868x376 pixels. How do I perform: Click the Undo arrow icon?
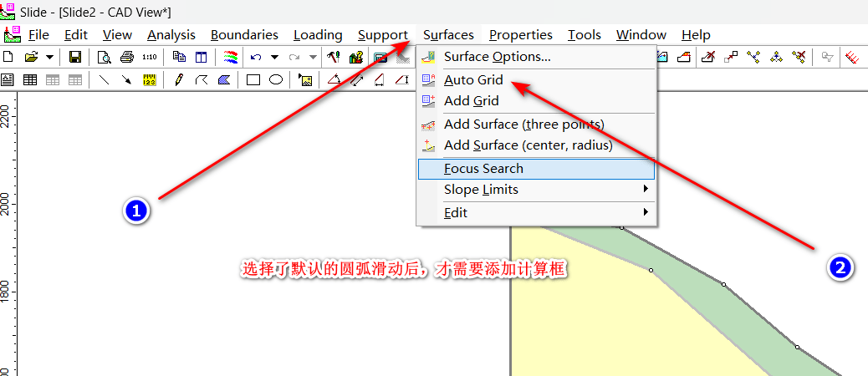click(x=256, y=57)
